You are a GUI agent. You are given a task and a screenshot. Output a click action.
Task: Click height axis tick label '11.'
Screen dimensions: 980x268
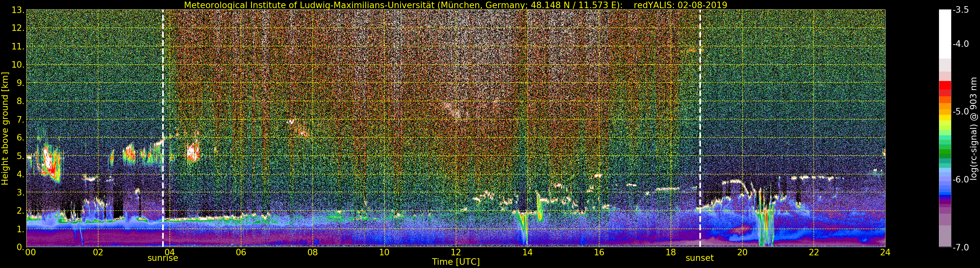pyautogui.click(x=18, y=47)
